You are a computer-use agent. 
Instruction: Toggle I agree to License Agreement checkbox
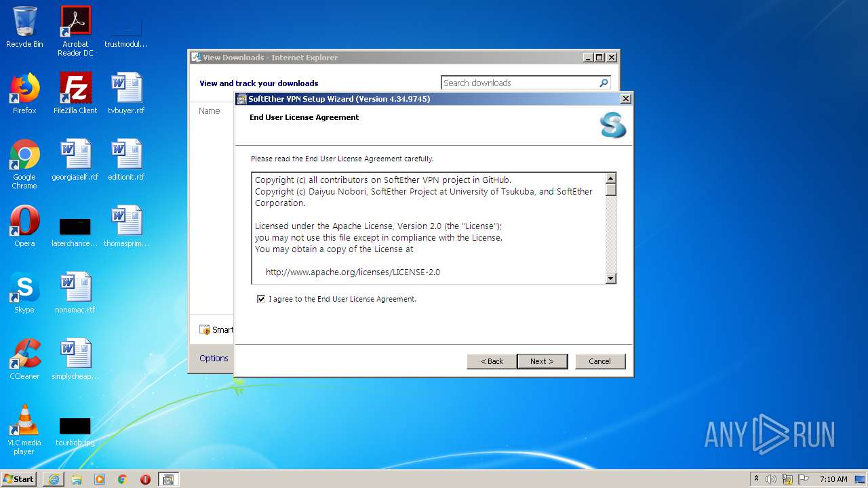pos(261,299)
